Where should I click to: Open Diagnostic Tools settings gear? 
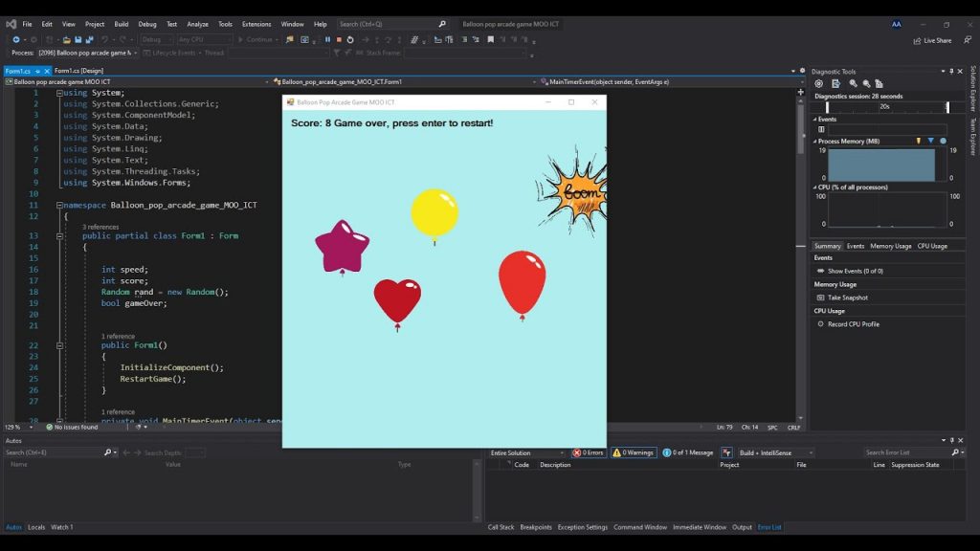coord(818,84)
